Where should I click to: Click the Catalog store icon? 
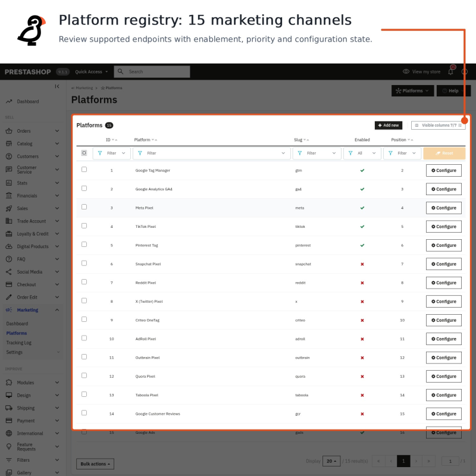pos(9,143)
